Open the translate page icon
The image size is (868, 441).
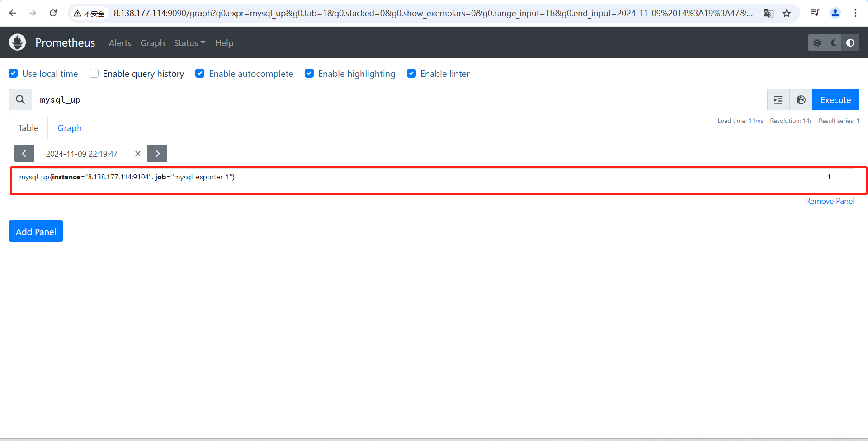click(768, 13)
